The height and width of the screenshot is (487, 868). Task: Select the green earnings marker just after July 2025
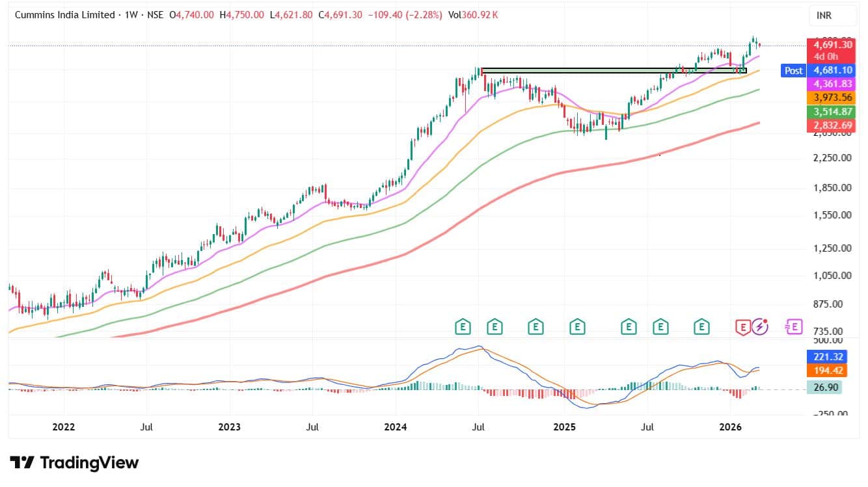[x=661, y=326]
